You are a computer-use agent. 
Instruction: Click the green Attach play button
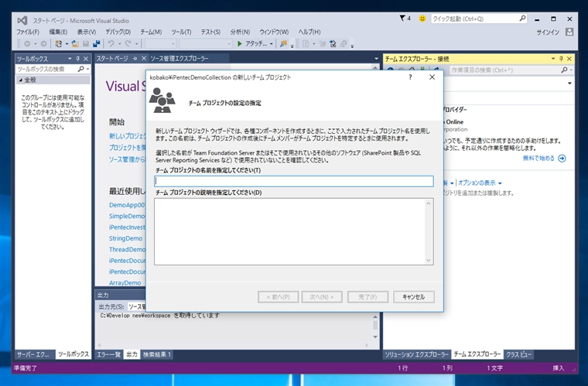point(240,44)
